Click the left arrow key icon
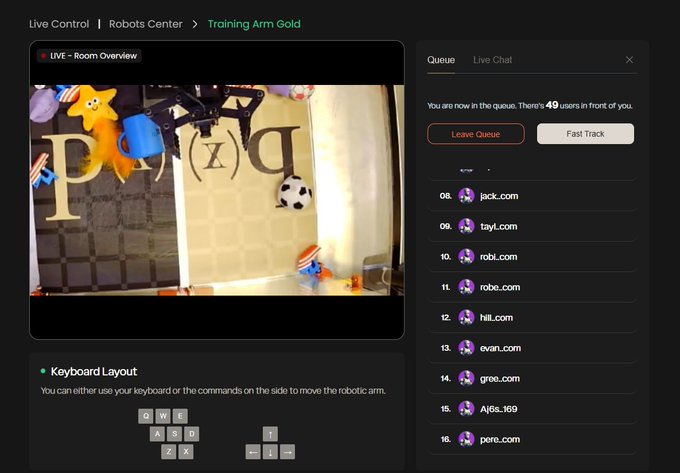This screenshot has height=473, width=680. tap(253, 452)
